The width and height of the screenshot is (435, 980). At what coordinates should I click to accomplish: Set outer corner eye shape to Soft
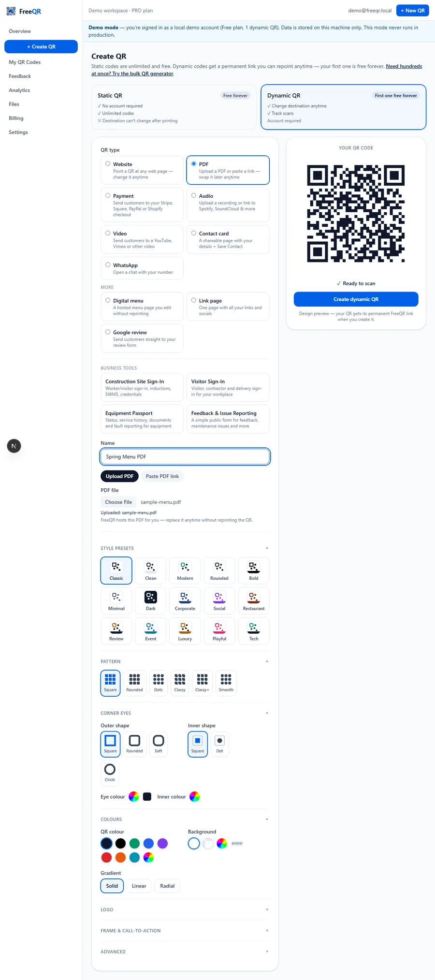click(158, 744)
